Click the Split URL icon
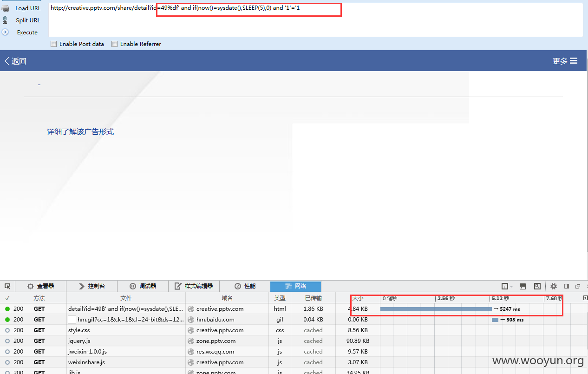Screen dimensions: 588x374 click(x=5, y=20)
